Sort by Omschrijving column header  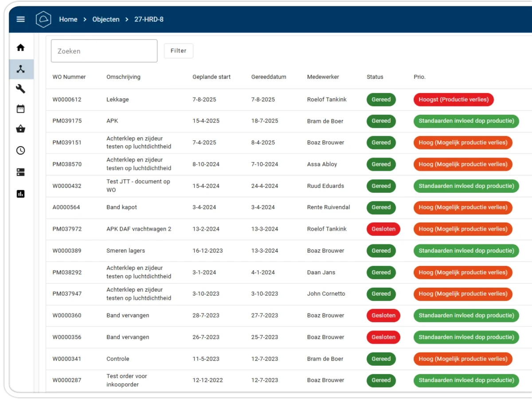click(x=123, y=77)
